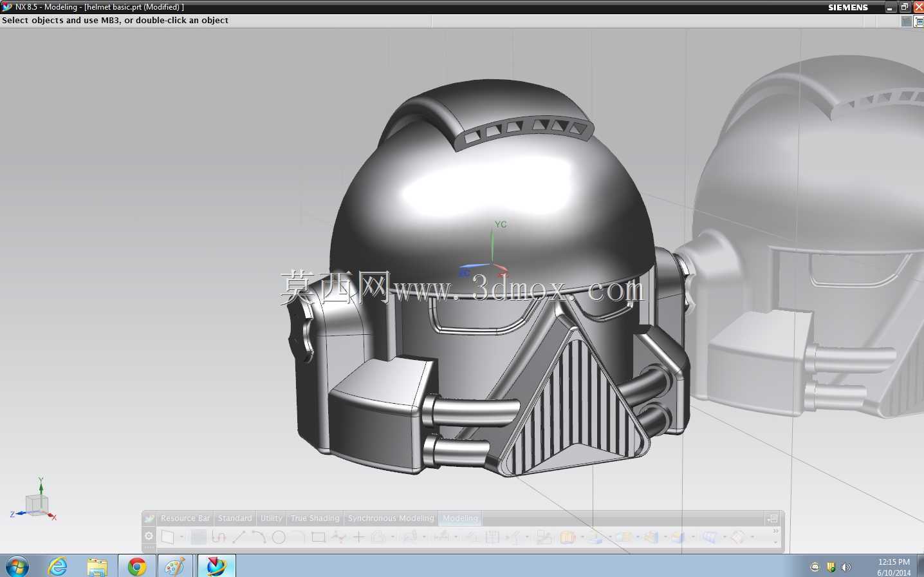
Task: Switch to the True Shading tab
Action: (315, 518)
